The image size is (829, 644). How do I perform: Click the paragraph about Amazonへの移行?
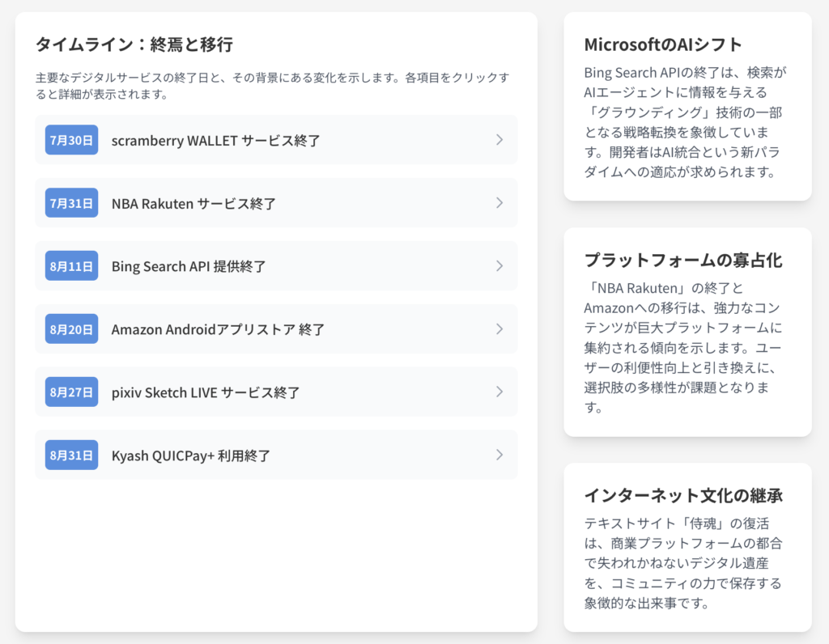(x=683, y=348)
